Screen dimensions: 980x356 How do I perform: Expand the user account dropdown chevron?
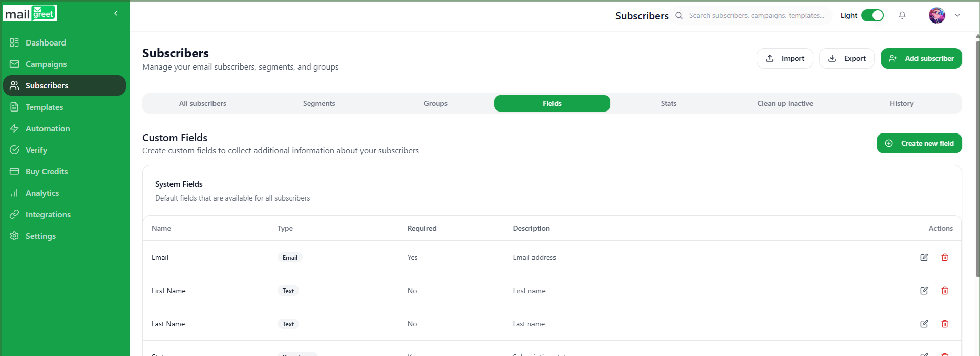pyautogui.click(x=957, y=15)
